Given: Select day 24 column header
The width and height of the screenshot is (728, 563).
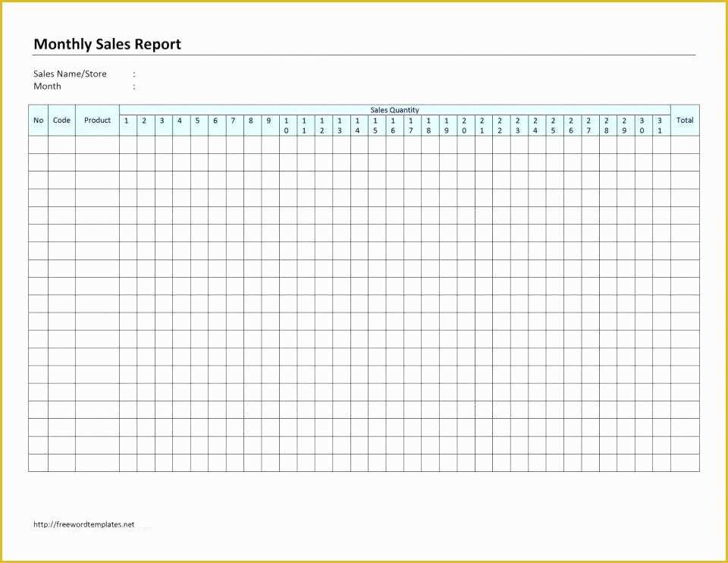Looking at the screenshot, I should 537,125.
